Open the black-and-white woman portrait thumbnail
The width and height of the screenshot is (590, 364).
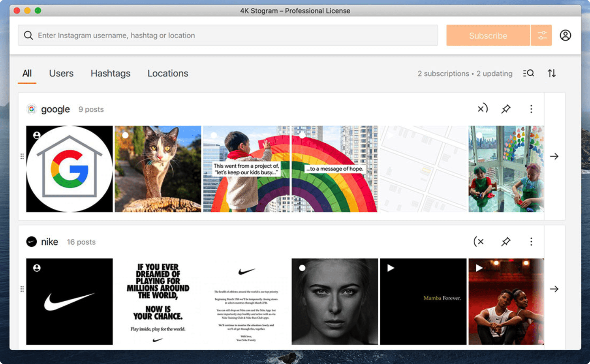(x=335, y=302)
